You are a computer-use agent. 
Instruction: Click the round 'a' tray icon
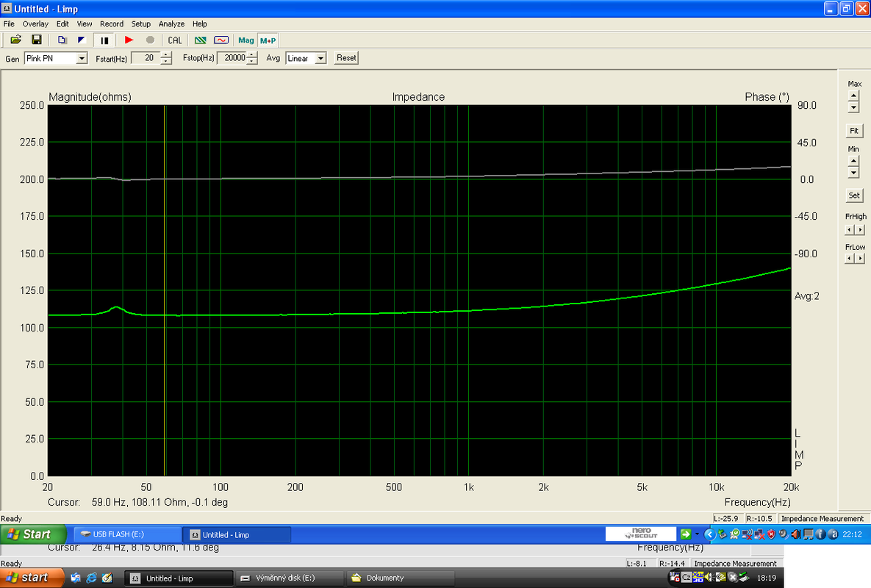[x=834, y=534]
